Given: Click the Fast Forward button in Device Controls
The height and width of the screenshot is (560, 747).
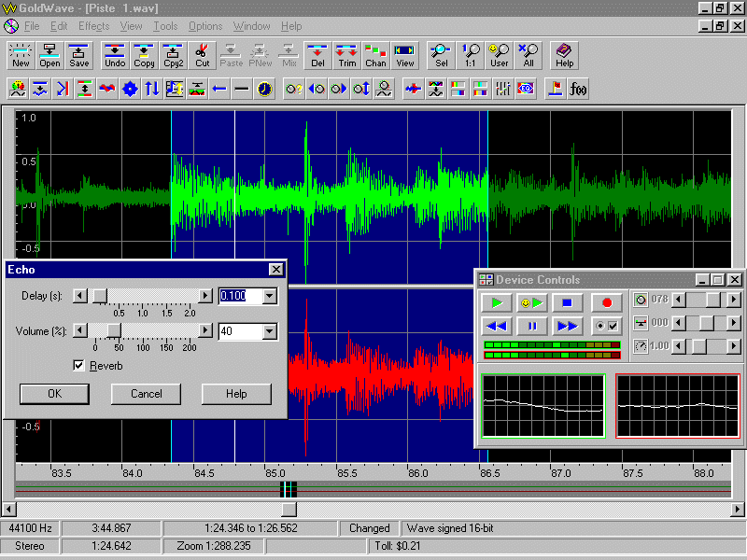Looking at the screenshot, I should (567, 326).
